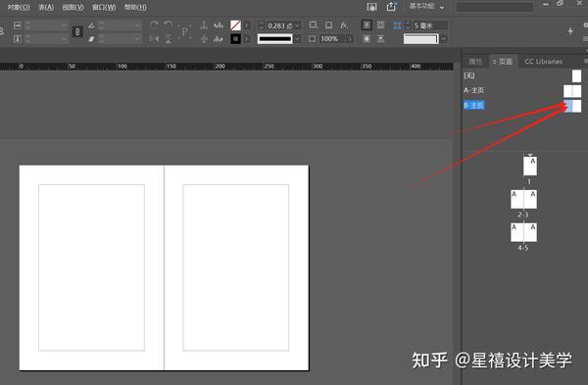Click the 0.283 点 stroke weight field
Screen dimensions: 588x385
[279, 25]
